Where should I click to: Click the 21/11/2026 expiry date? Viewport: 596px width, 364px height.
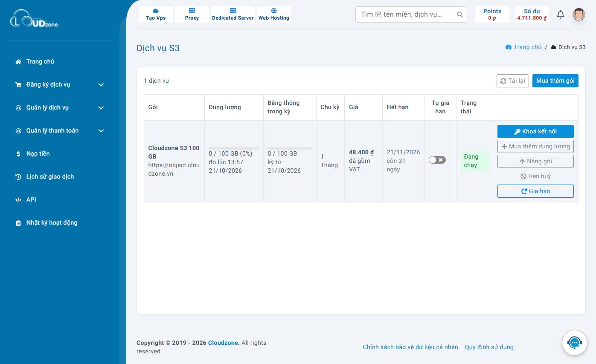403,152
